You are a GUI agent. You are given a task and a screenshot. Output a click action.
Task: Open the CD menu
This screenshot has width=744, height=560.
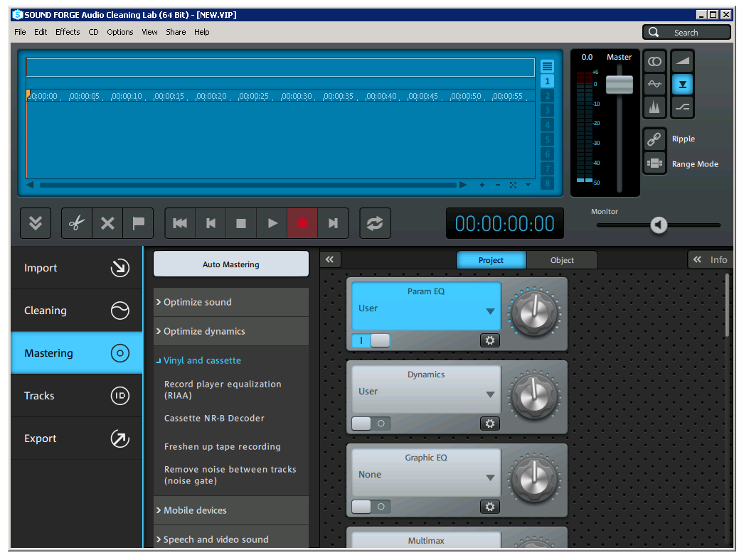point(93,32)
